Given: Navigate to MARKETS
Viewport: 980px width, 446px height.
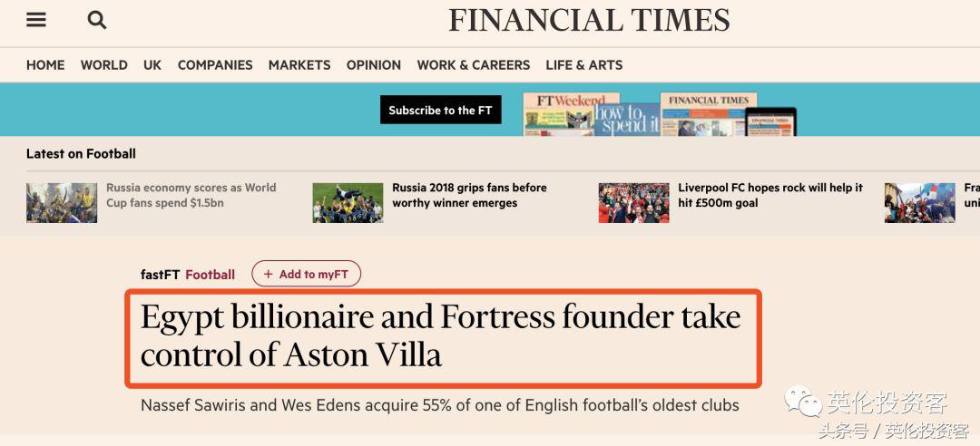Looking at the screenshot, I should click(x=299, y=65).
